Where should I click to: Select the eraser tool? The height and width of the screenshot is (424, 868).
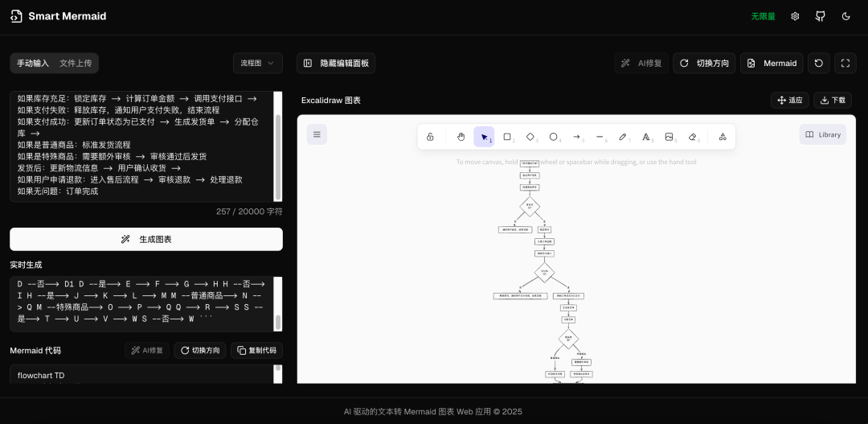click(692, 137)
